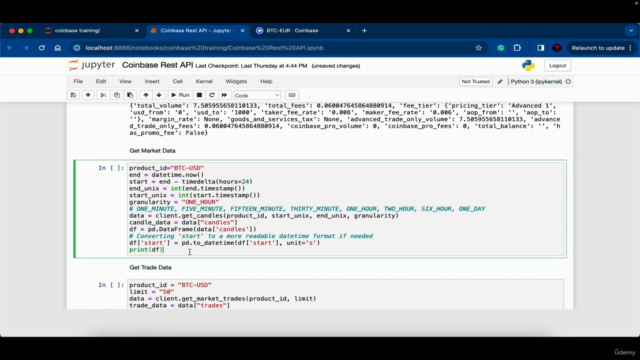The width and height of the screenshot is (640, 360).
Task: Run the selected cell
Action: (180, 95)
